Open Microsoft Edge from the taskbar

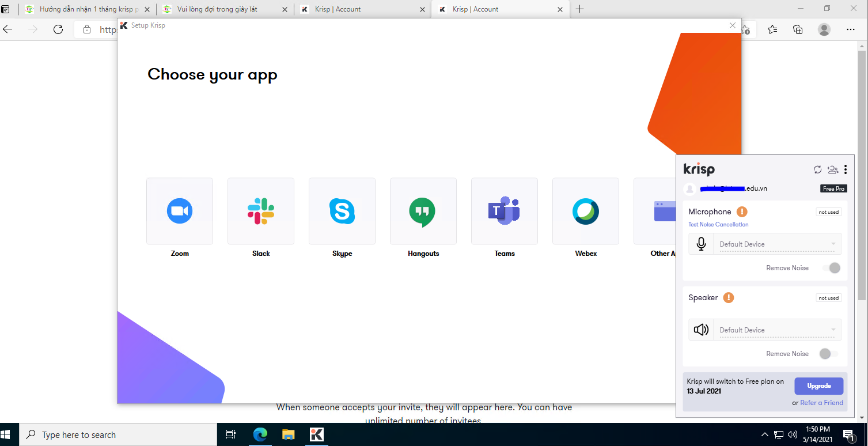[x=260, y=434]
